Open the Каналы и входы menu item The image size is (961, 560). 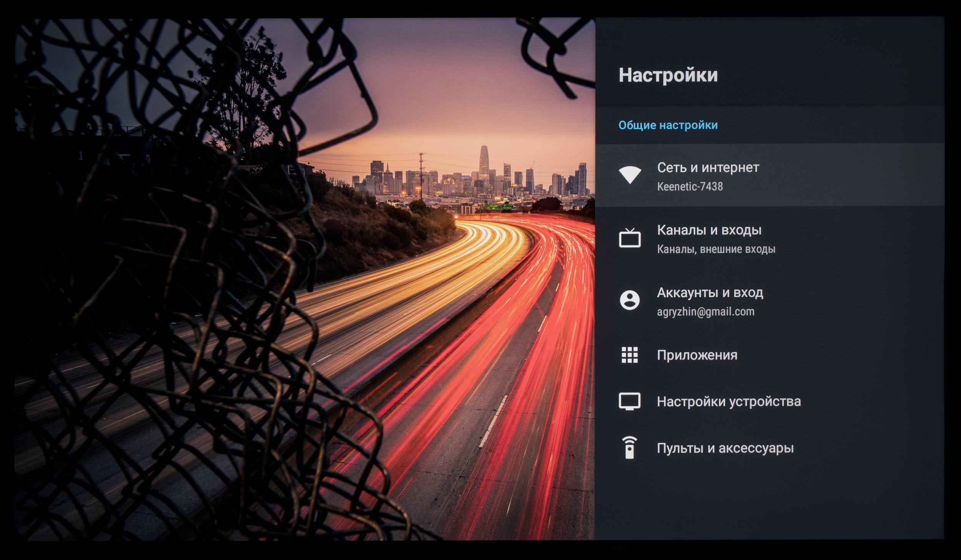point(709,230)
